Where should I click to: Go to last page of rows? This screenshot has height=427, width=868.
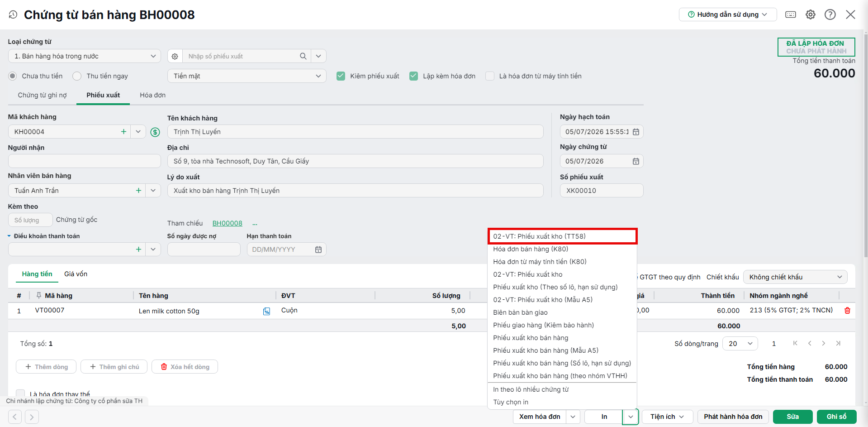838,343
